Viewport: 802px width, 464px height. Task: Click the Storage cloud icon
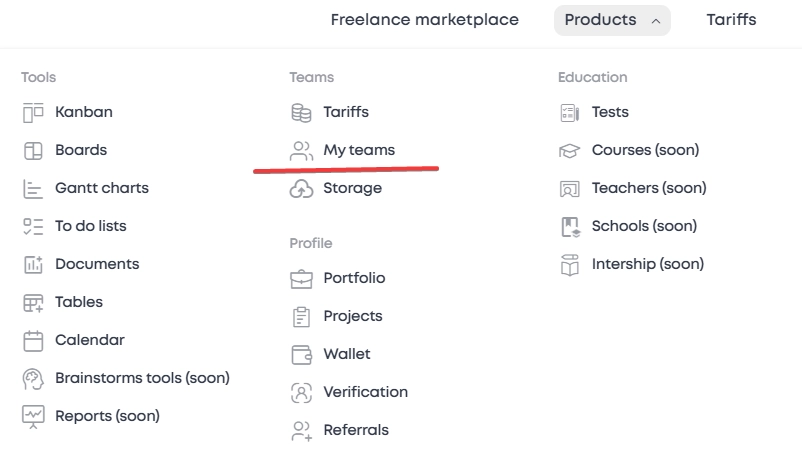pos(301,188)
